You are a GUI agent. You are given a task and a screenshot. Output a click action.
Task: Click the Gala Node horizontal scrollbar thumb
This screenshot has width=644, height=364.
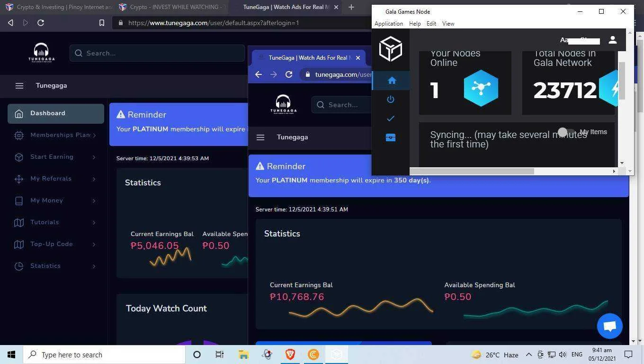point(472,171)
